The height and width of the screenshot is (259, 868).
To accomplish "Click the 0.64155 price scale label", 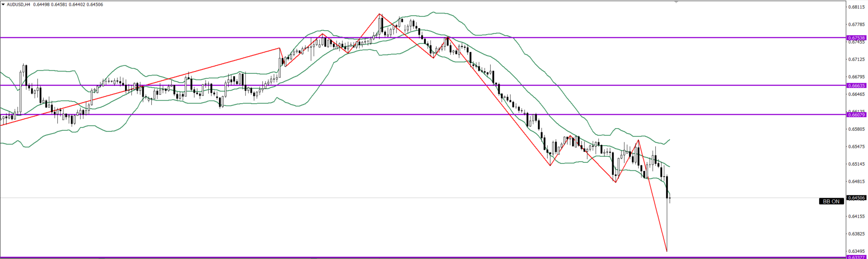I will [856, 216].
